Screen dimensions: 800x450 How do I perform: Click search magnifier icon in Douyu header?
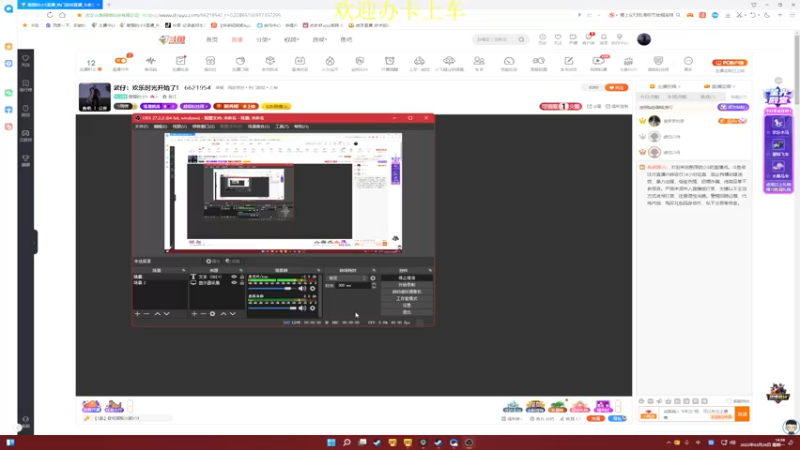tap(521, 39)
